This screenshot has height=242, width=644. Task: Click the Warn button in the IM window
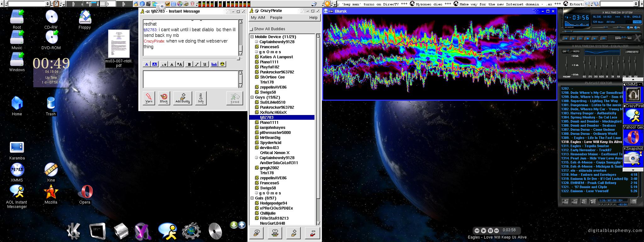pos(149,98)
